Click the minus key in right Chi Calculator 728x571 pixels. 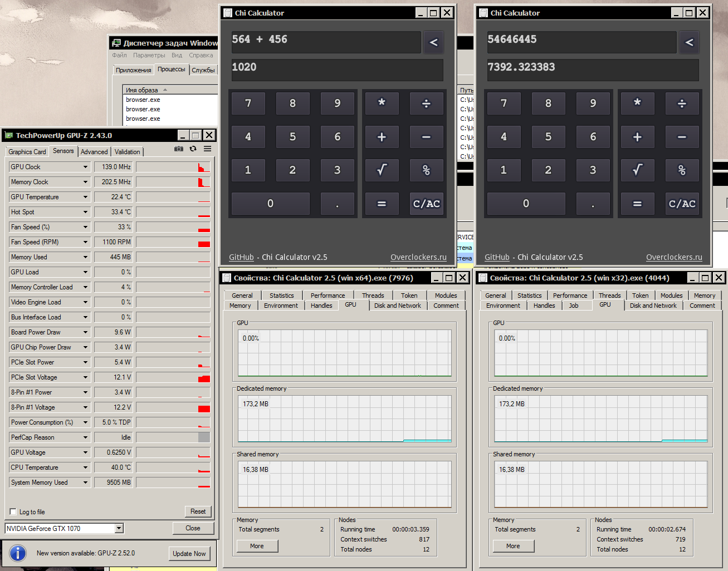[682, 137]
